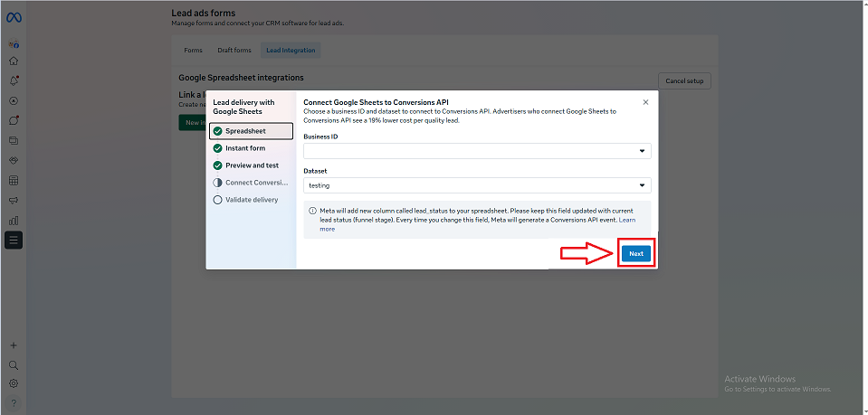This screenshot has width=868, height=415.
Task: Click the help question mark icon
Action: pos(14,402)
